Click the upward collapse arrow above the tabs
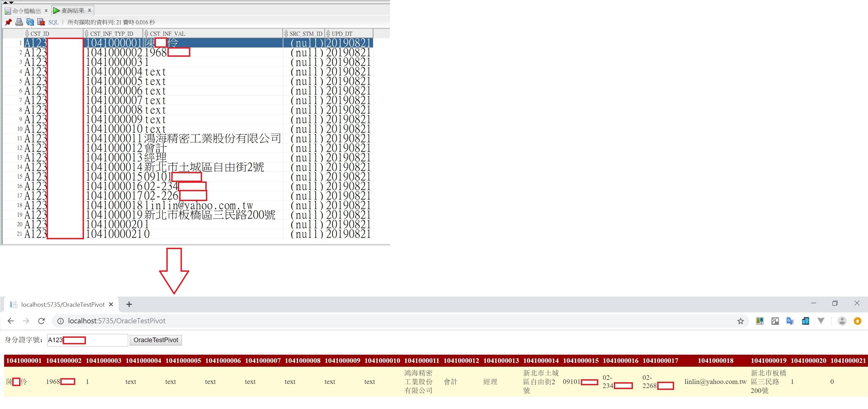This screenshot has width=868, height=409. tap(5, 3)
